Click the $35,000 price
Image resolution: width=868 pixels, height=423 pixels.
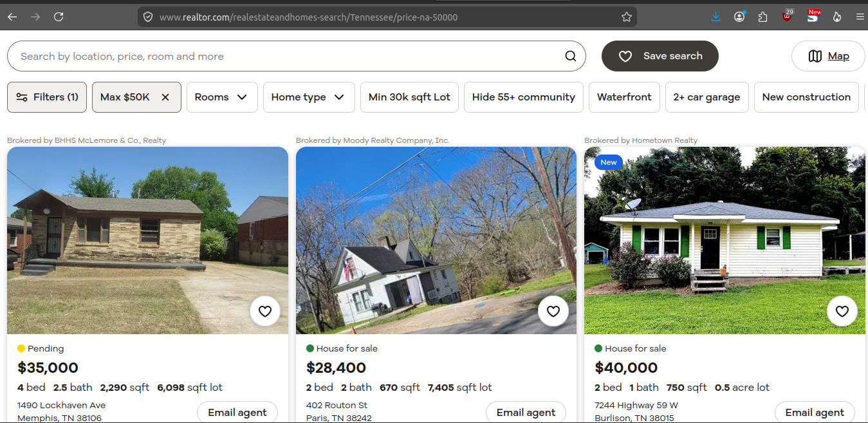[x=48, y=368]
